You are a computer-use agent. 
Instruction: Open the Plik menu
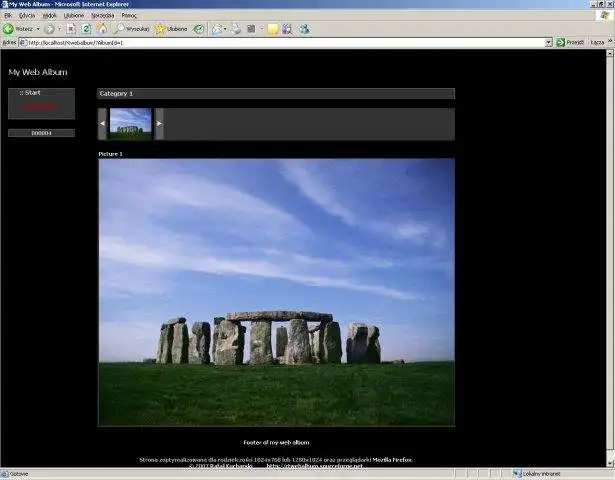tap(8, 15)
